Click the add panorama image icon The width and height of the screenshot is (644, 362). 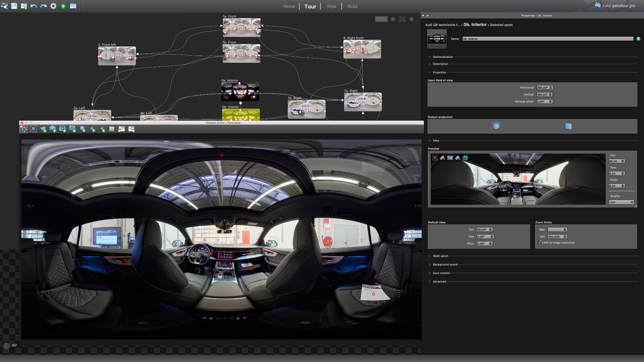(x=24, y=6)
